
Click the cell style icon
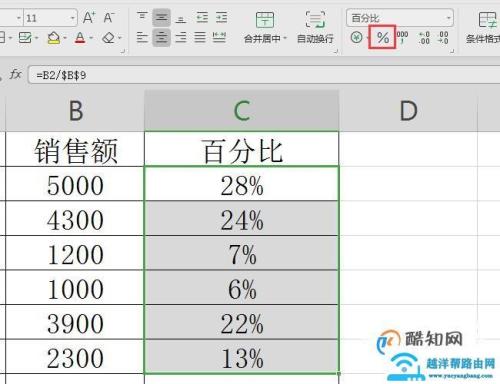(25, 38)
